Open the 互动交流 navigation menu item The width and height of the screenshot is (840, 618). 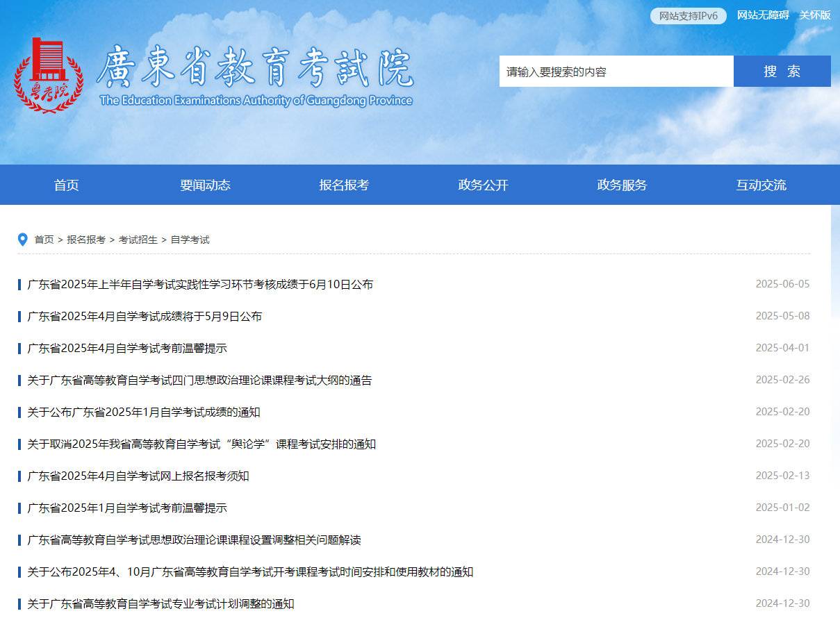(761, 185)
